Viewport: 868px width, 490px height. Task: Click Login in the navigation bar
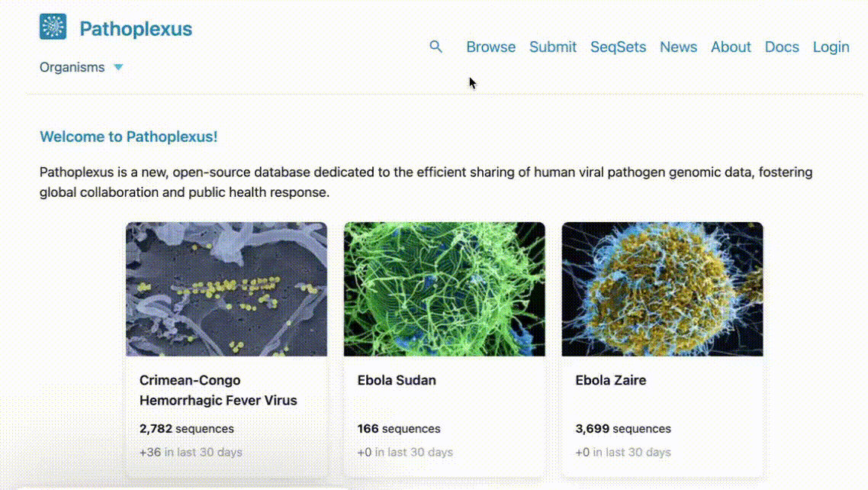coord(831,47)
